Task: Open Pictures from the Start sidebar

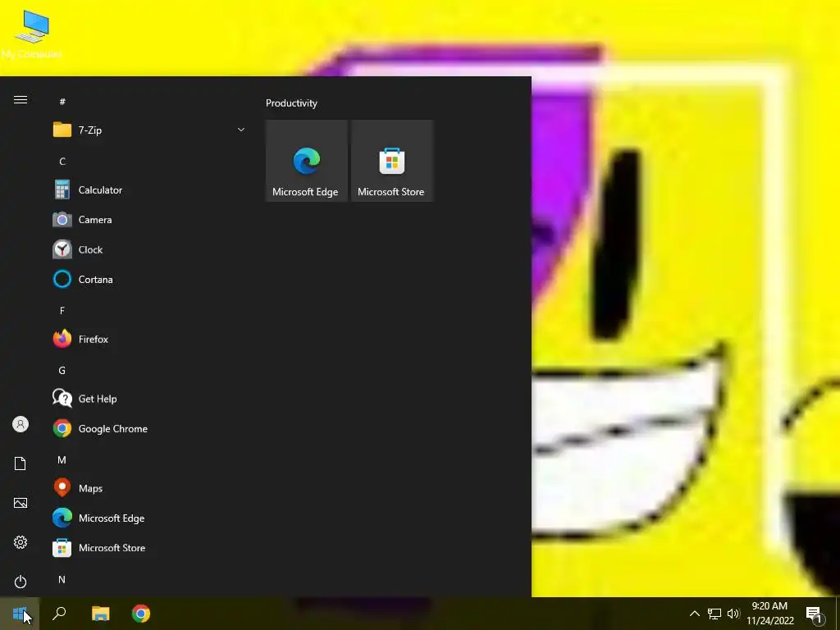Action: tap(21, 503)
